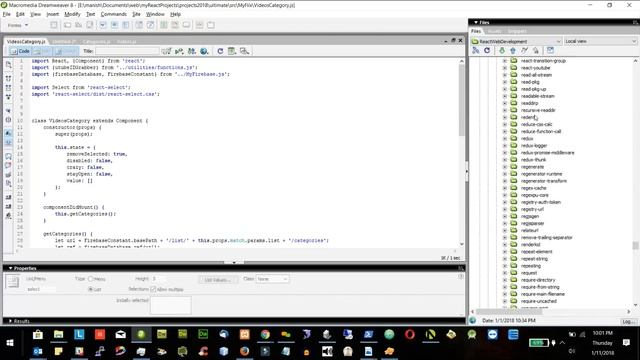The image size is (640, 360).
Task: Open the Window menu
Action: pyautogui.click(x=155, y=14)
